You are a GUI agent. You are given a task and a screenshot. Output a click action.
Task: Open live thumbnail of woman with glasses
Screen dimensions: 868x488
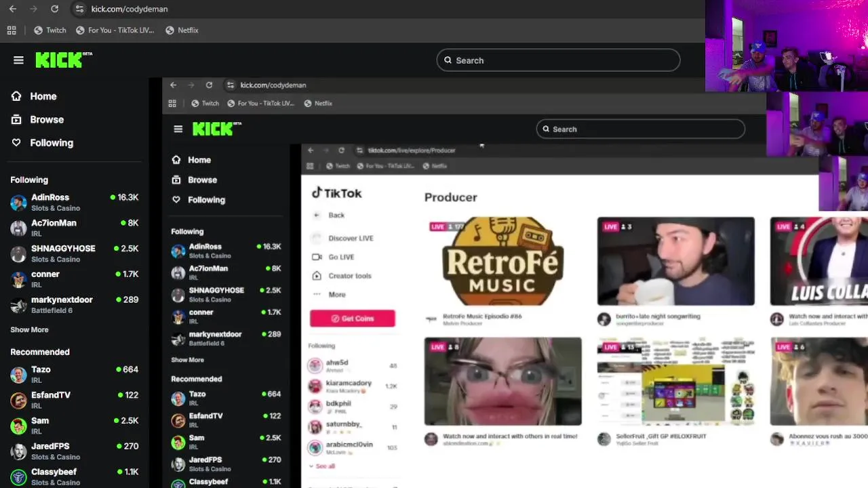point(503,382)
